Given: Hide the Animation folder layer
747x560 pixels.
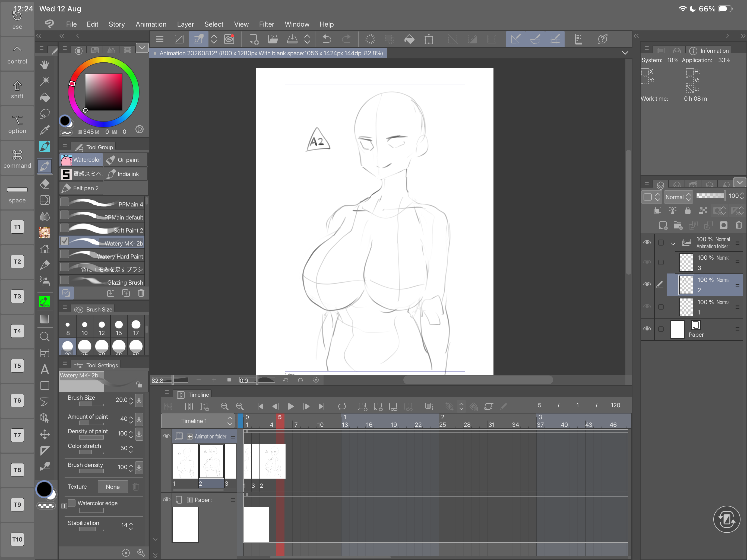Looking at the screenshot, I should coord(647,242).
